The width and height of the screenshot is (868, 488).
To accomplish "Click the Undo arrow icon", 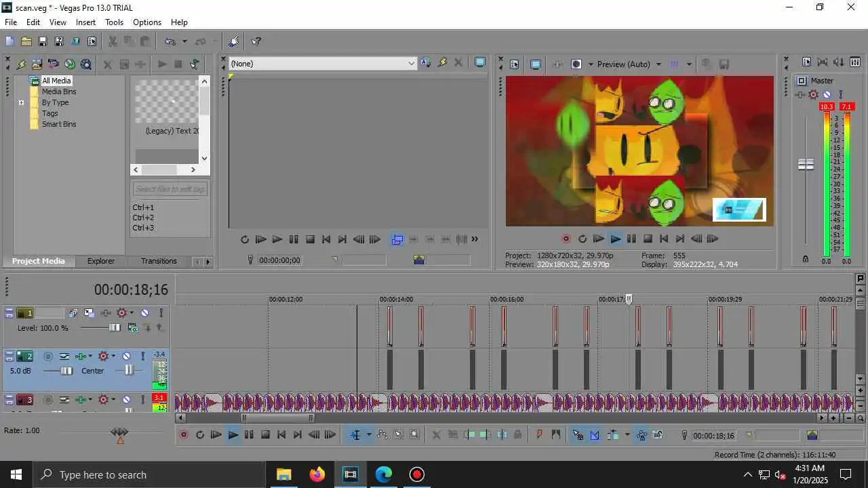I will (x=170, y=41).
